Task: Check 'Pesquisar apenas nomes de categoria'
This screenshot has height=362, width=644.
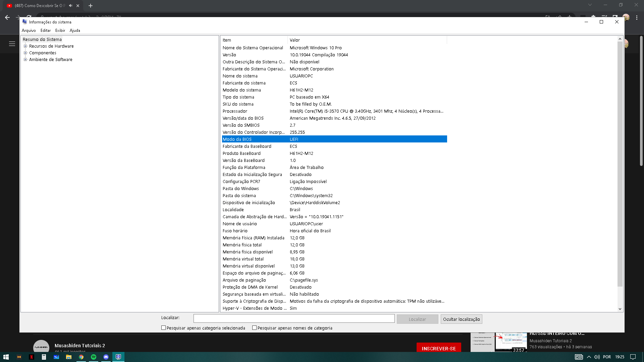Action: tap(254, 328)
